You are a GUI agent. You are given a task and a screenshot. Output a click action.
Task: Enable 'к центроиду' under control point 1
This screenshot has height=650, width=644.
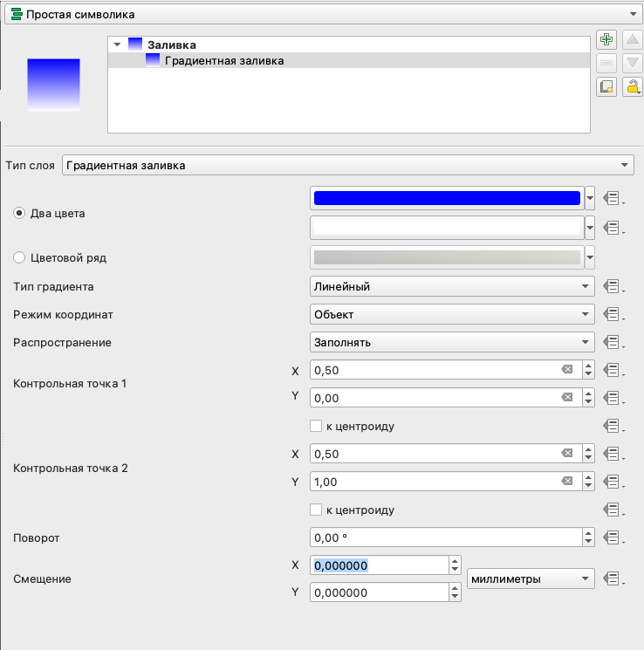coord(316,426)
